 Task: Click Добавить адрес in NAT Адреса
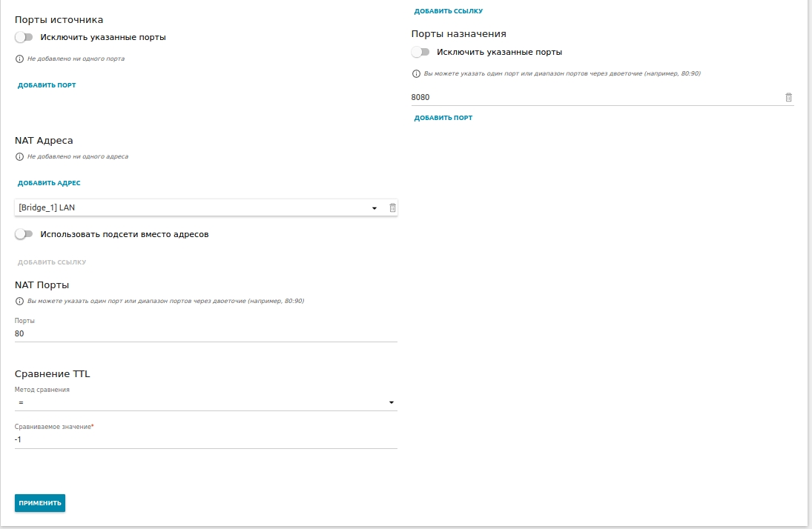coord(49,183)
